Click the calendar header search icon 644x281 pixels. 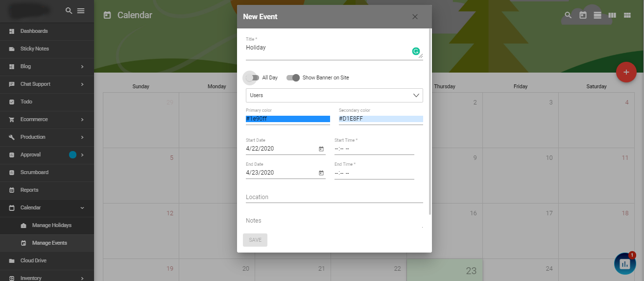(x=568, y=15)
